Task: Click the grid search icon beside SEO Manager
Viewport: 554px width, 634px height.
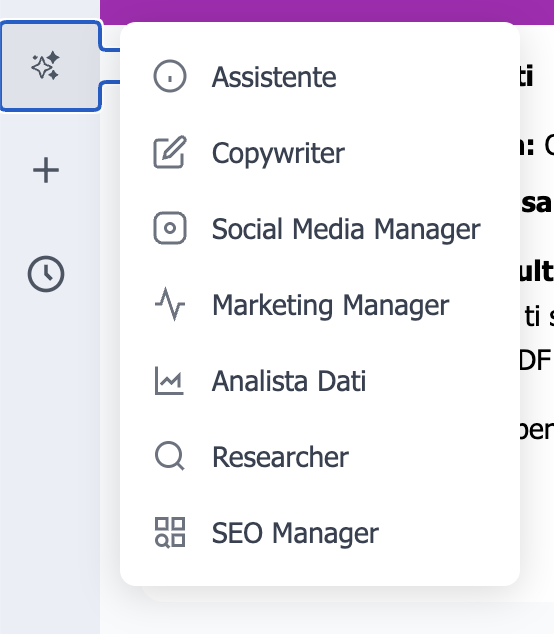Action: [170, 532]
